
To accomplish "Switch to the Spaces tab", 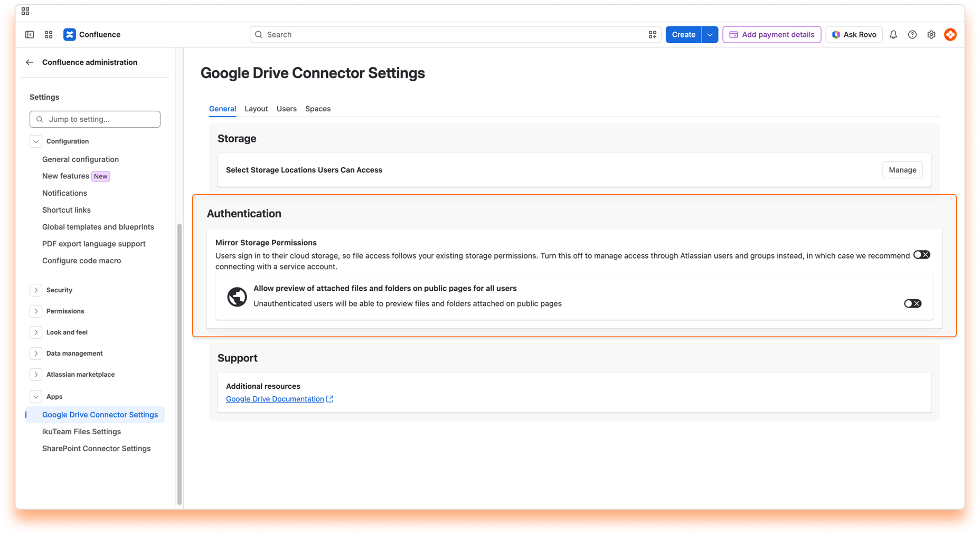I will point(318,109).
